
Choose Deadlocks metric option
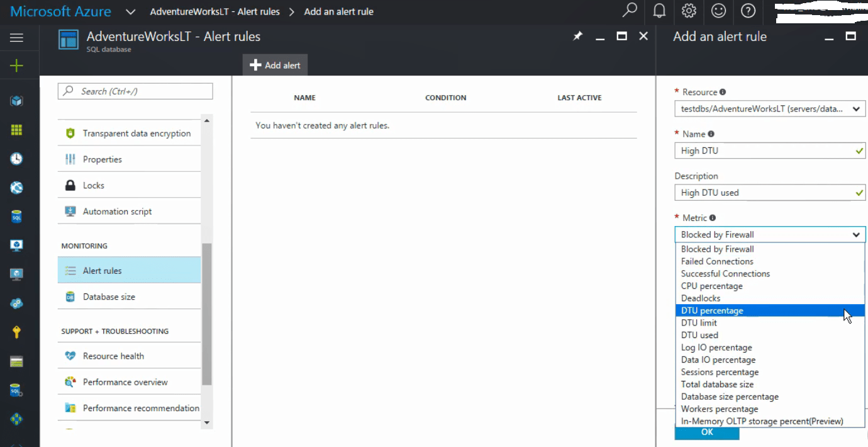point(770,298)
